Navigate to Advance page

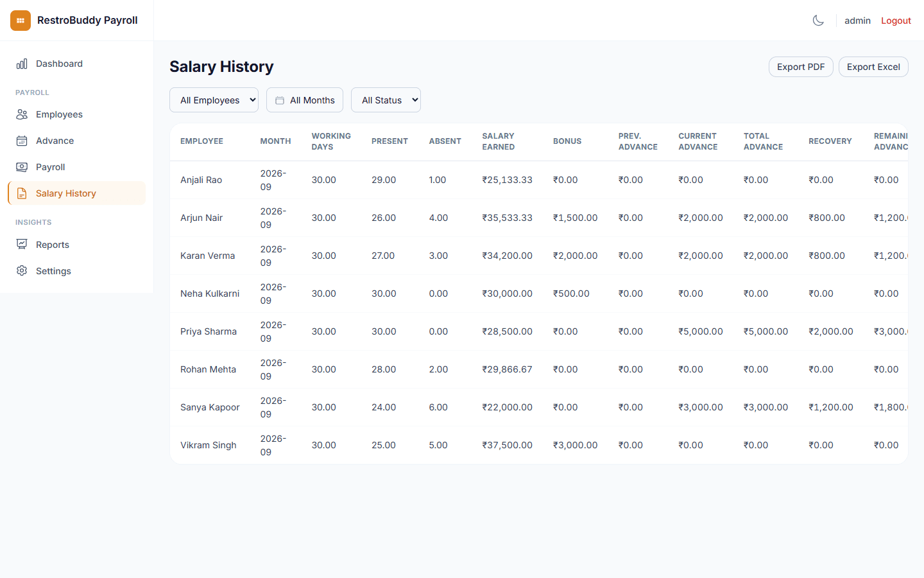pos(76,141)
